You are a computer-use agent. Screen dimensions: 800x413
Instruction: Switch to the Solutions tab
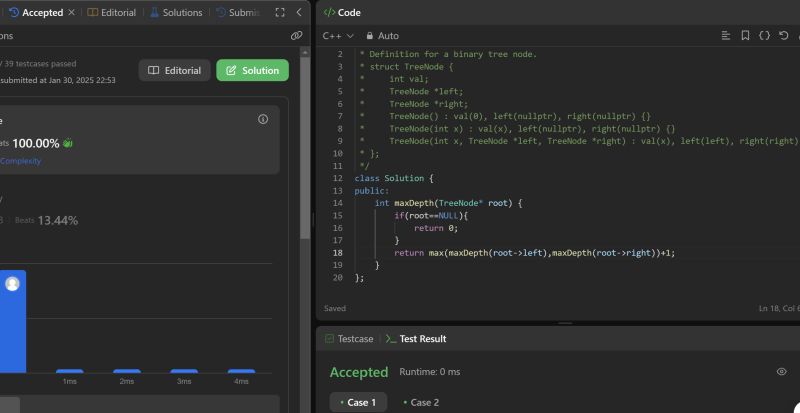pos(176,12)
